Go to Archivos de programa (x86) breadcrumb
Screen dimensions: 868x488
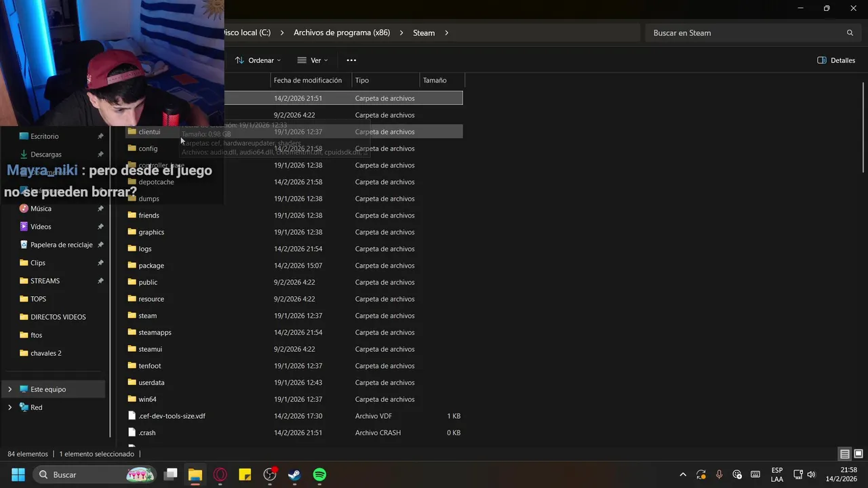tap(342, 33)
